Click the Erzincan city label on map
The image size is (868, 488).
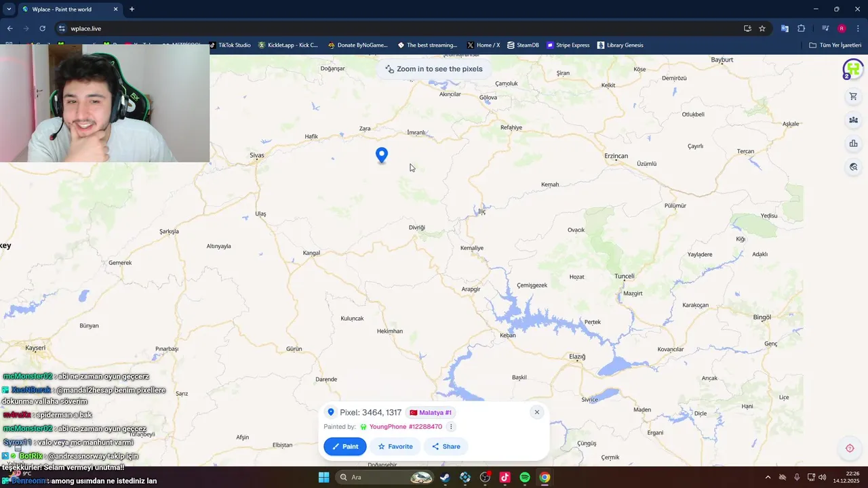(x=616, y=156)
